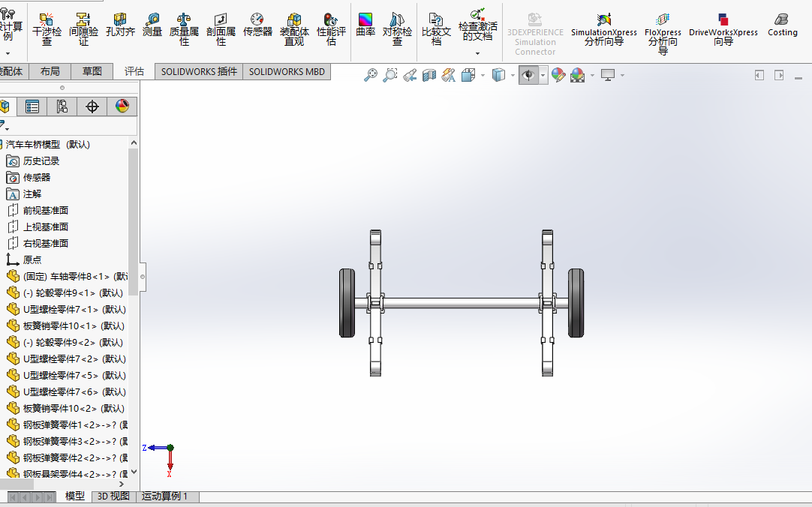Viewport: 812px width, 507px height.
Task: Open Dynamic Annotation Views icon
Action: click(449, 75)
